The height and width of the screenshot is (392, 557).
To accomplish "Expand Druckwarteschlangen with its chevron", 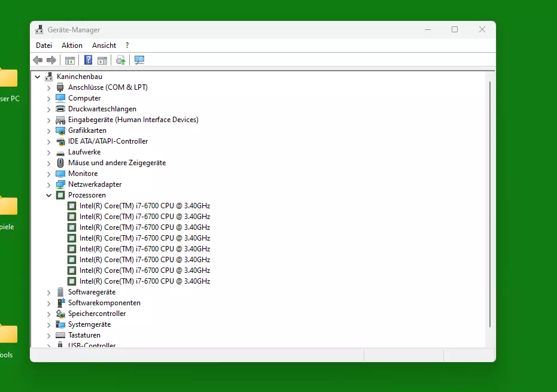I will click(x=48, y=109).
